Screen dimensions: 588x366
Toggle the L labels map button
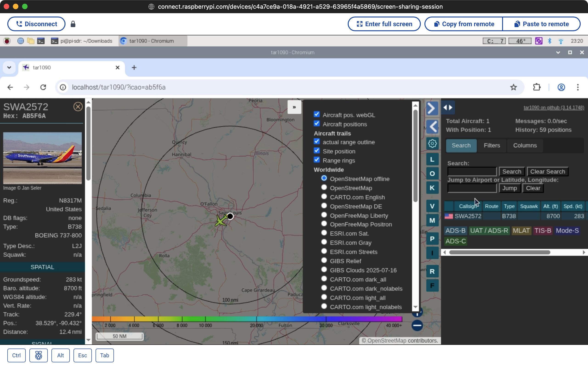coord(432,160)
